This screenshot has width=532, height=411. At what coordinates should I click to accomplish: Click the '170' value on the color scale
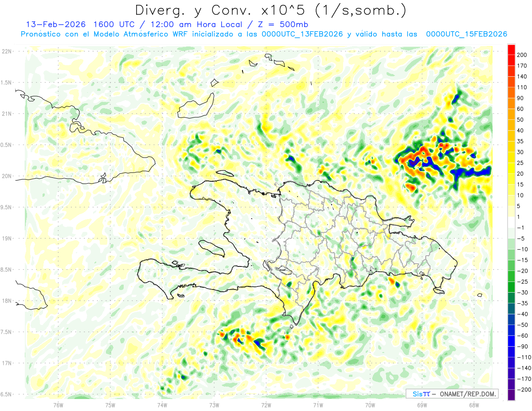[x=522, y=66]
